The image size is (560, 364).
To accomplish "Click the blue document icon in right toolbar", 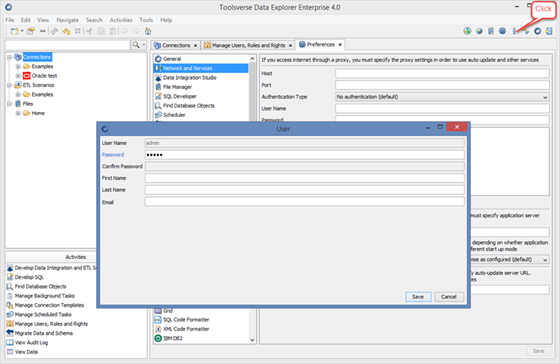I will (x=491, y=31).
